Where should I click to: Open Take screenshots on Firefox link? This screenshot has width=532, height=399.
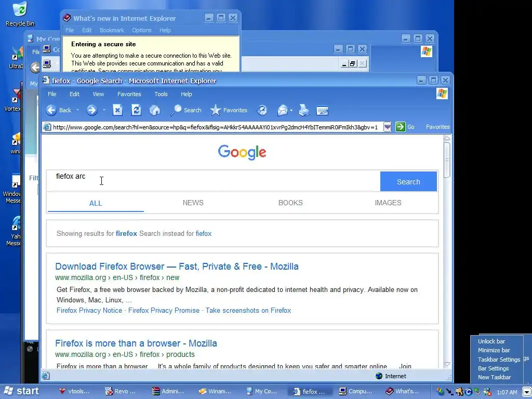[x=248, y=311]
